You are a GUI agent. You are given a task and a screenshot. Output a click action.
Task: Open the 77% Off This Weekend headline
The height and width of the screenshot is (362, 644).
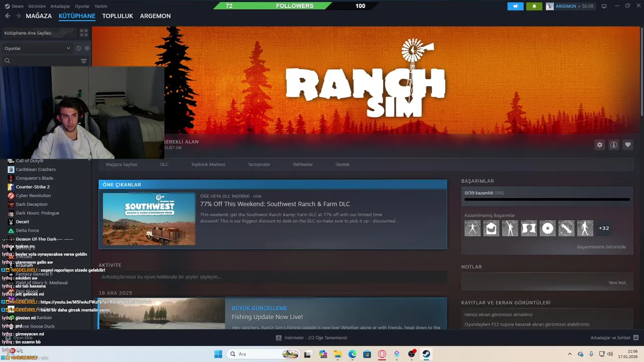(x=275, y=204)
